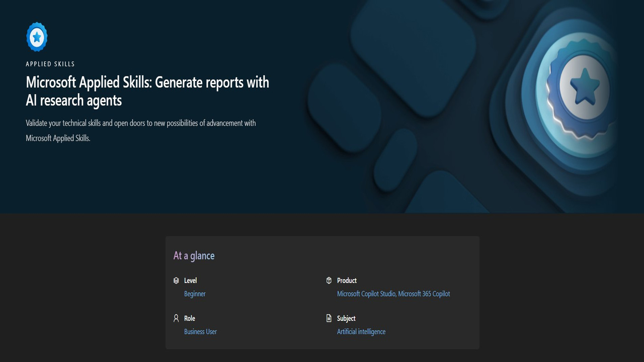Click the 'Generate reports with AI research agents' title
The width and height of the screenshot is (644, 362).
(147, 91)
